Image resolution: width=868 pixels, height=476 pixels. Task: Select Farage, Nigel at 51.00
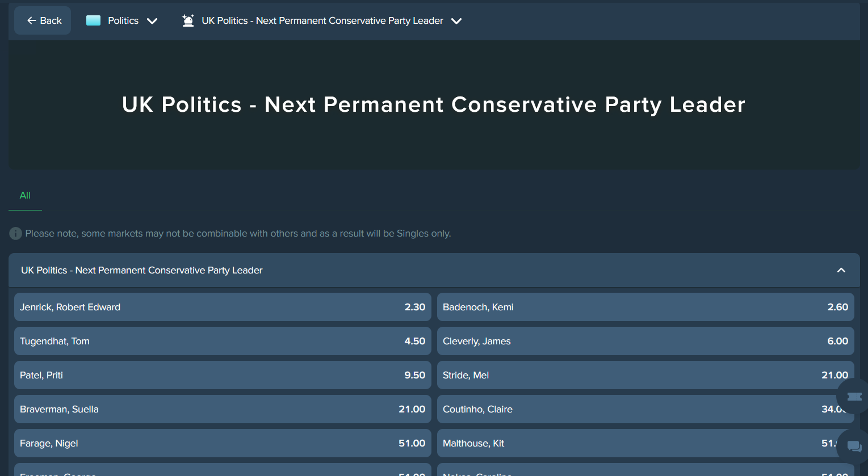click(223, 443)
